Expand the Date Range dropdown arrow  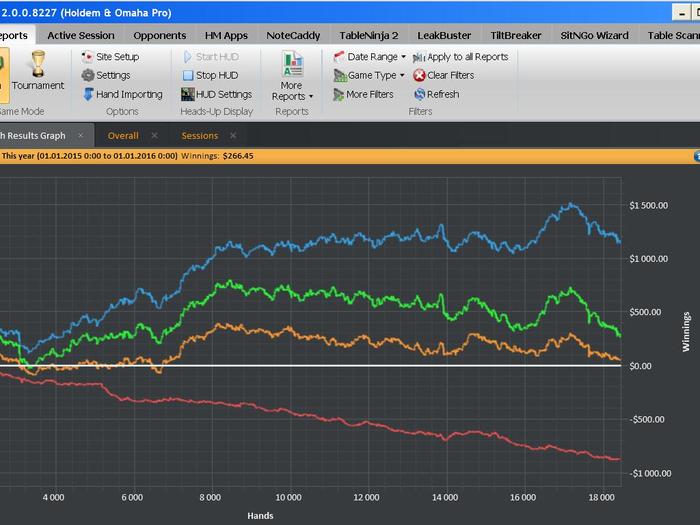pos(403,57)
